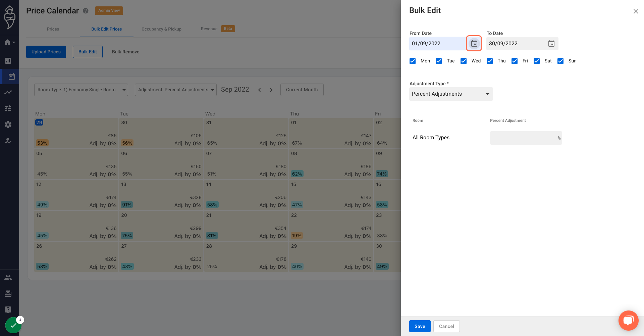Switch to the Prices tab
This screenshot has width=644, height=336.
53,29
